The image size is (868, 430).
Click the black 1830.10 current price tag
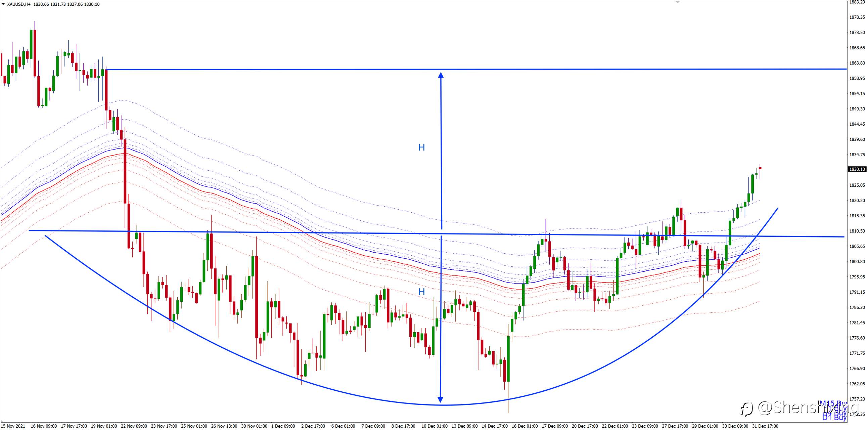857,169
